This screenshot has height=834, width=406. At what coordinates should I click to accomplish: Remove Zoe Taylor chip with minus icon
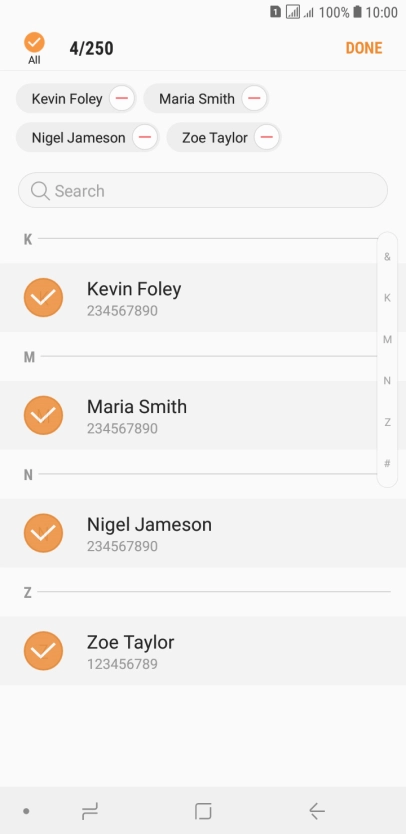tap(267, 138)
